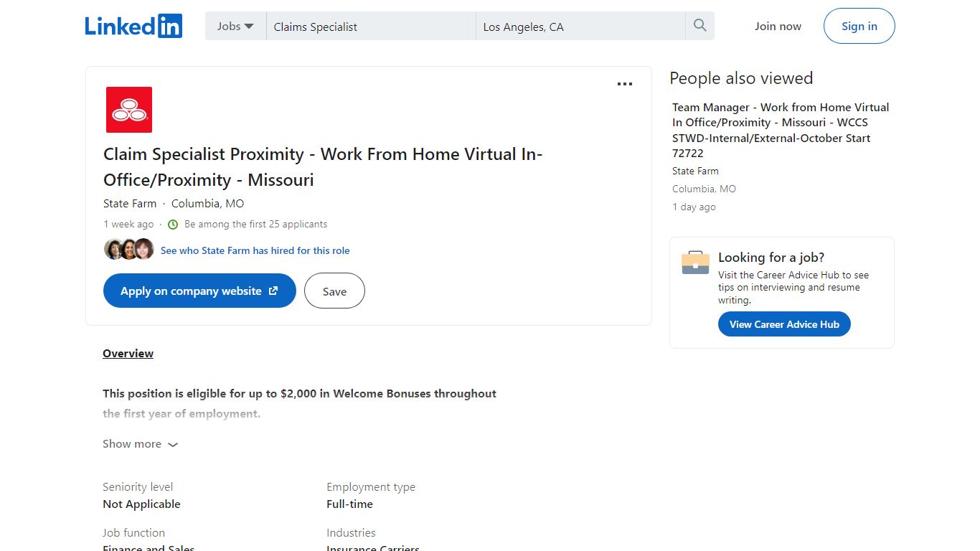Save this job posting
The image size is (980, 551).
pos(334,291)
